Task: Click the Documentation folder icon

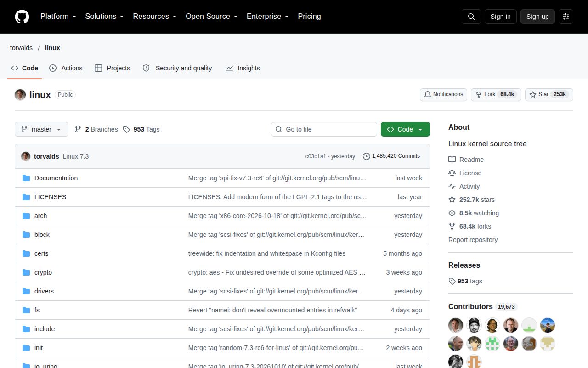Action: pyautogui.click(x=26, y=178)
